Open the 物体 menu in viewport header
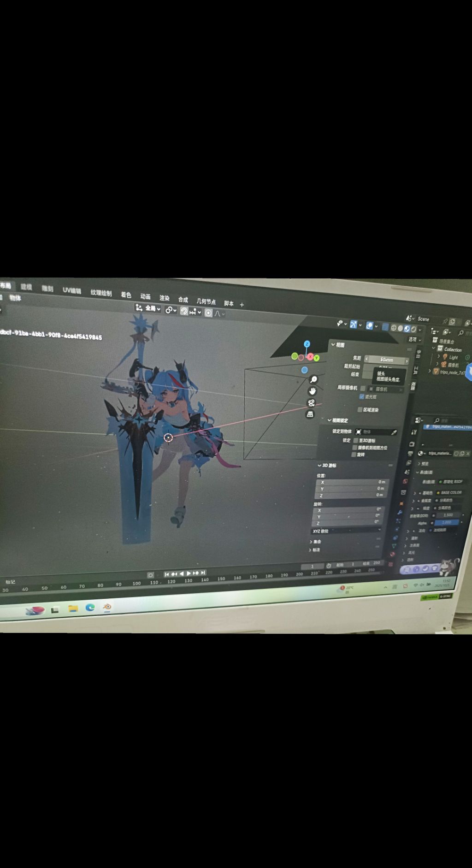Screen dimensions: 472x868 coord(15,298)
